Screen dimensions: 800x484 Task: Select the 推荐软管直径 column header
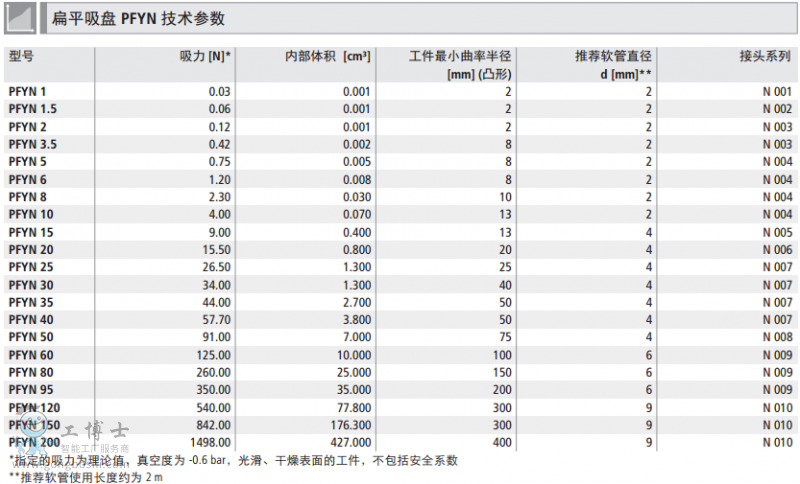click(613, 57)
